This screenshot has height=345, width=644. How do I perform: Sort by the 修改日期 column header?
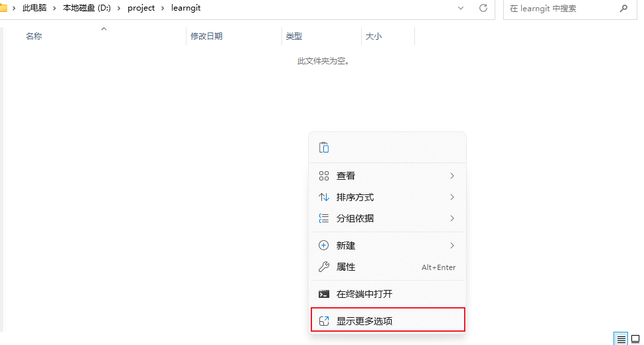tap(206, 36)
